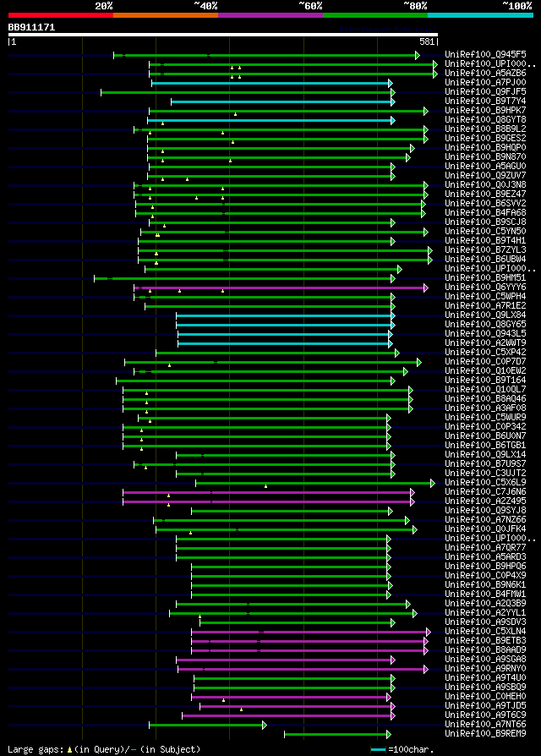The width and height of the screenshot is (541, 756).
Task: Click the green alignment bar for B9T4H1
Action: [267, 241]
